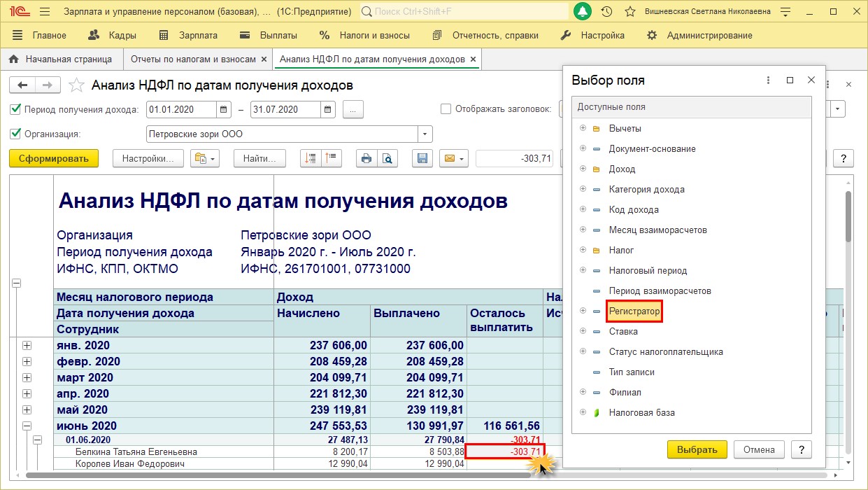Image resolution: width=868 pixels, height=490 pixels.
Task: Open Налоги и взносы menu
Action: pos(364,35)
